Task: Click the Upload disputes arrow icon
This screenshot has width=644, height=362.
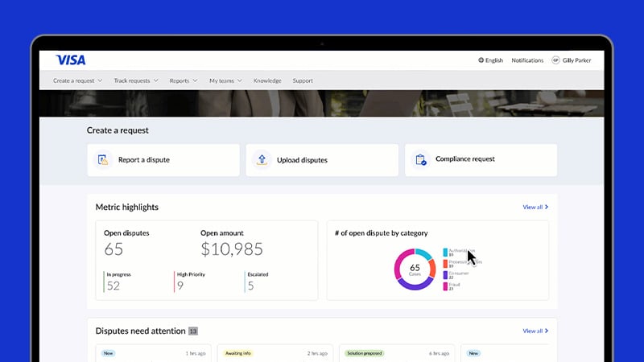Action: pyautogui.click(x=262, y=160)
